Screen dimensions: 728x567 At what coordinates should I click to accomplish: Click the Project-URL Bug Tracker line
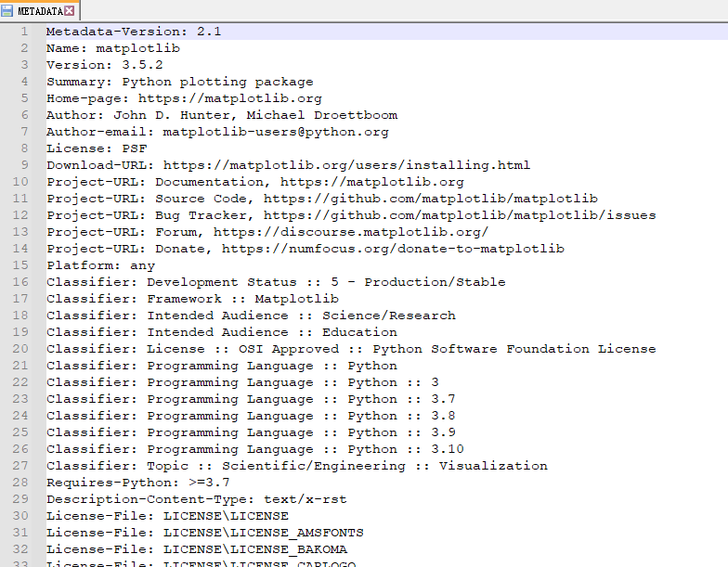pyautogui.click(x=351, y=215)
